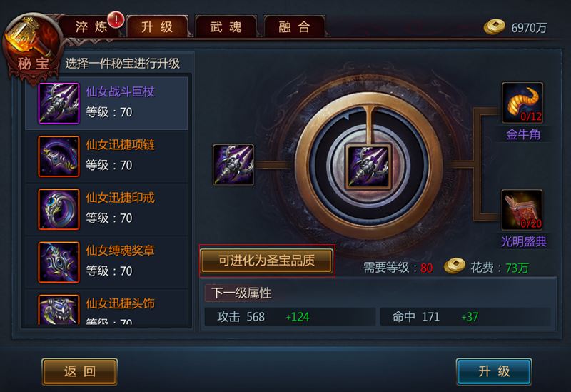The height and width of the screenshot is (392, 571).
Task: Tap the 金牛角 golden horn material icon
Action: click(522, 103)
